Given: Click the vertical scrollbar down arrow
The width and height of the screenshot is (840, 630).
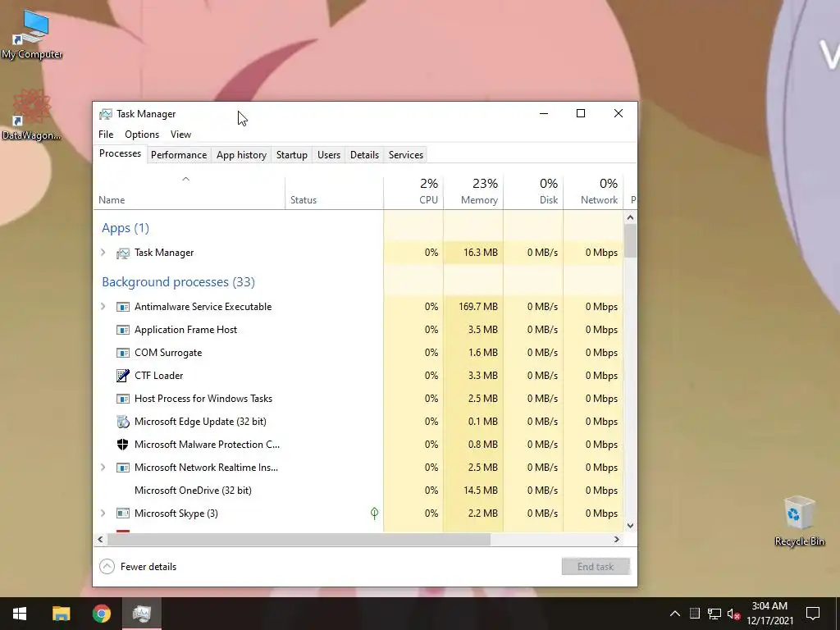Looking at the screenshot, I should point(630,526).
